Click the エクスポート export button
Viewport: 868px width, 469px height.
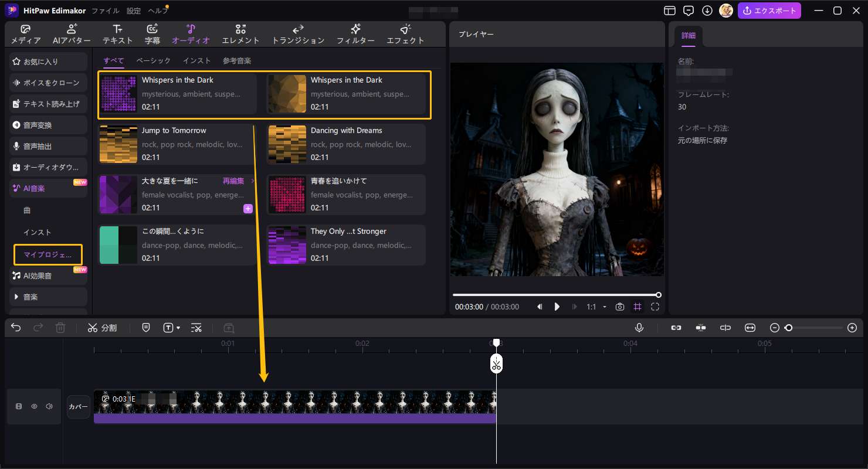click(769, 11)
